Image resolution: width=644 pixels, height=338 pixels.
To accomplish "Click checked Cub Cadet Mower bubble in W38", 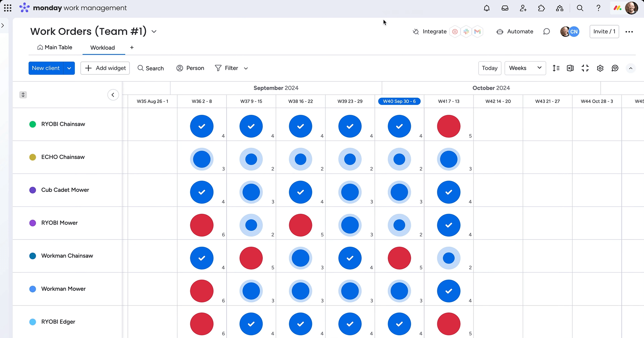I will click(300, 192).
